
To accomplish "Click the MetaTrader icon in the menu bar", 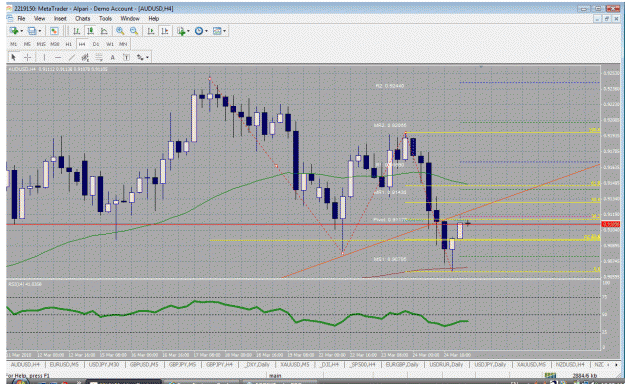I will [x=9, y=18].
